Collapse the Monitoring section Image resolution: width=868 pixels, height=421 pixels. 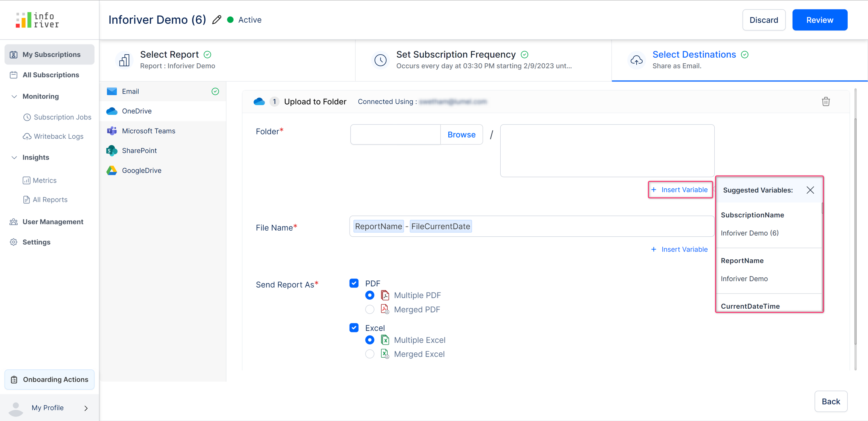[x=14, y=96]
